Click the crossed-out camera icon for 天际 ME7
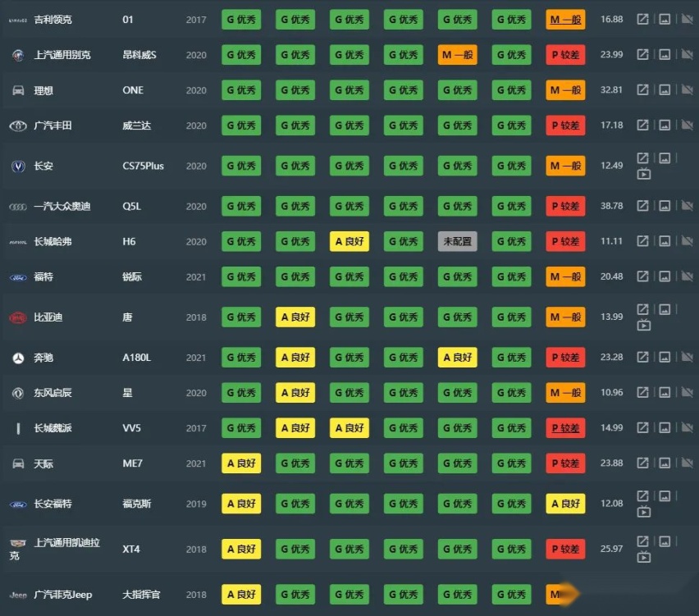The height and width of the screenshot is (616, 699). tap(687, 463)
